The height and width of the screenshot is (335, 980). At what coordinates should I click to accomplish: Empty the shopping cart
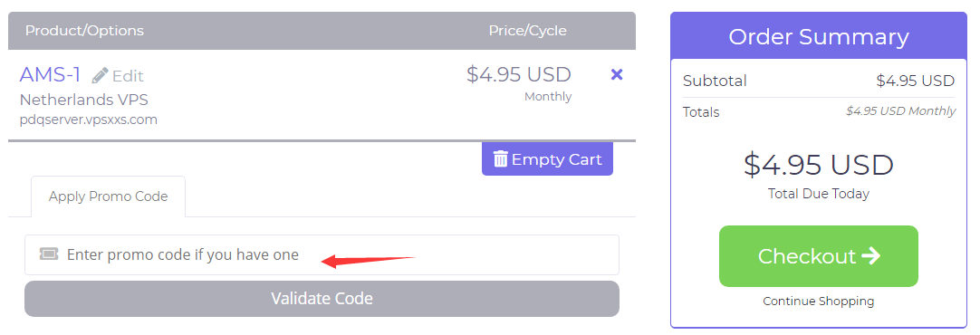point(547,158)
